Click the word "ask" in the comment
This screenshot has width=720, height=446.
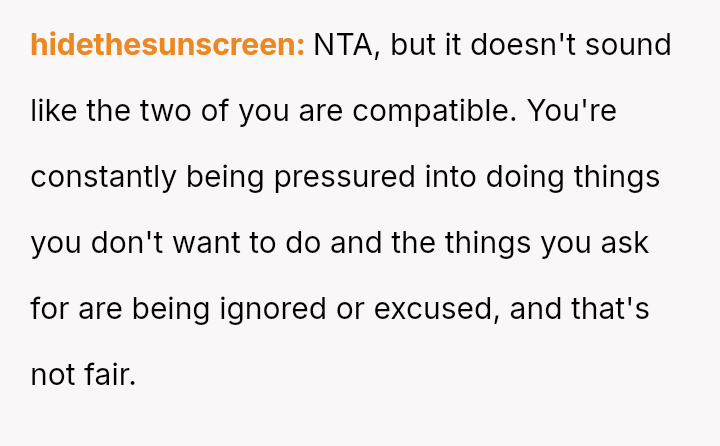point(625,244)
